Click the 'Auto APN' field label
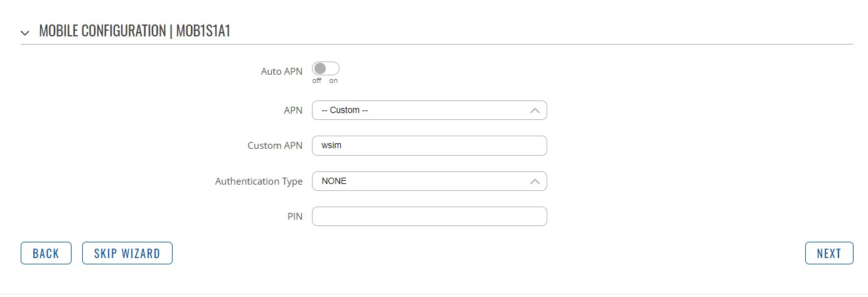Viewport: 868px width, 297px height. [x=282, y=72]
